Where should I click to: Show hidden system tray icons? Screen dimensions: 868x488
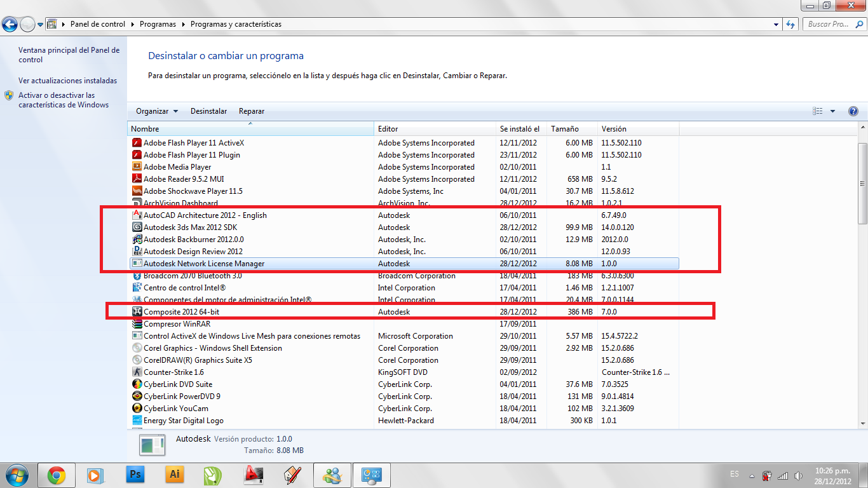pyautogui.click(x=752, y=475)
